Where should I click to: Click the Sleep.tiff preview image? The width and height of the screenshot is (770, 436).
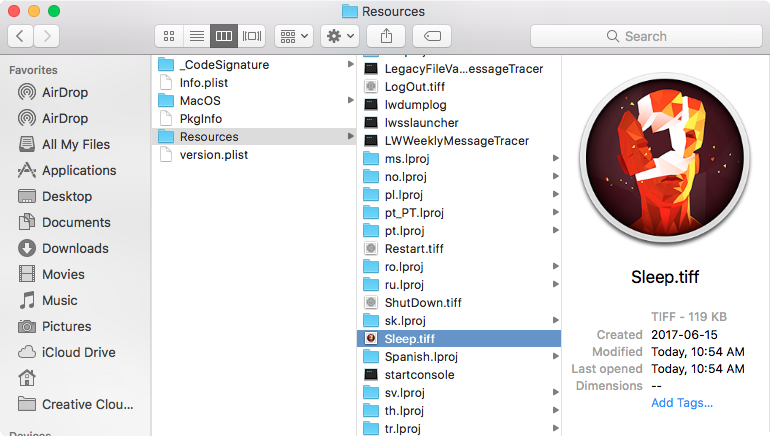coord(665,159)
